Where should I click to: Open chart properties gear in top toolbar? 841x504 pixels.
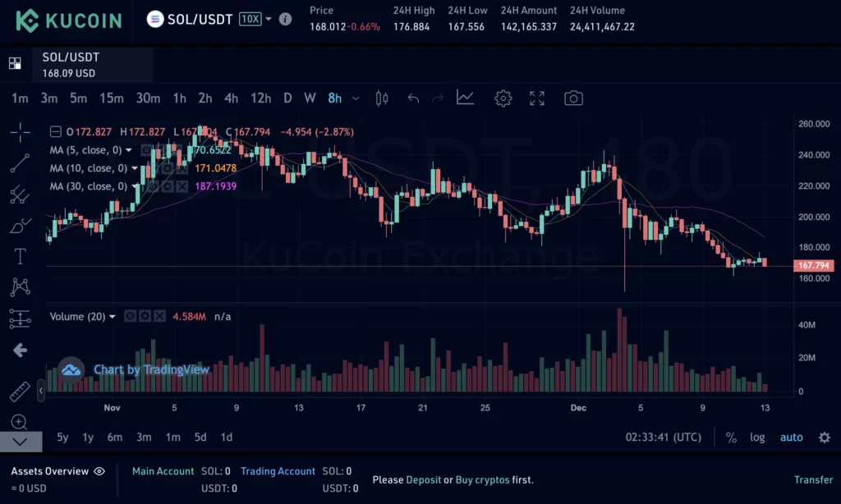(x=503, y=99)
